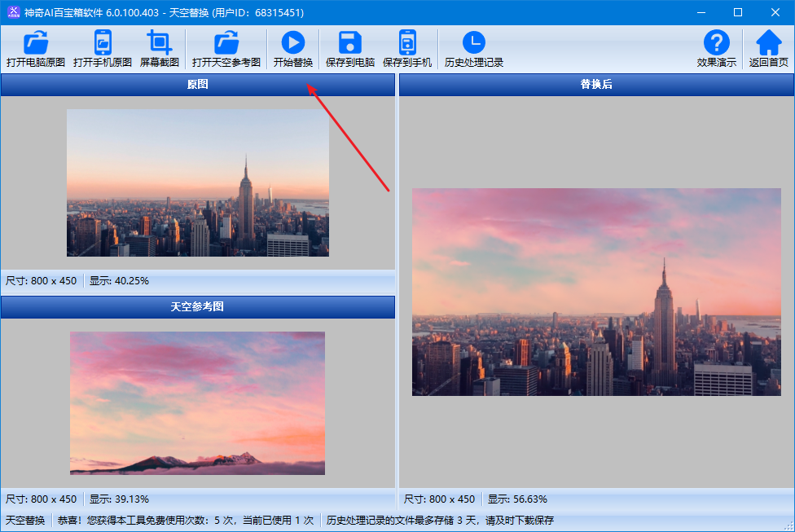Click the replaced-sky result image
This screenshot has width=795, height=532.
pos(598,292)
